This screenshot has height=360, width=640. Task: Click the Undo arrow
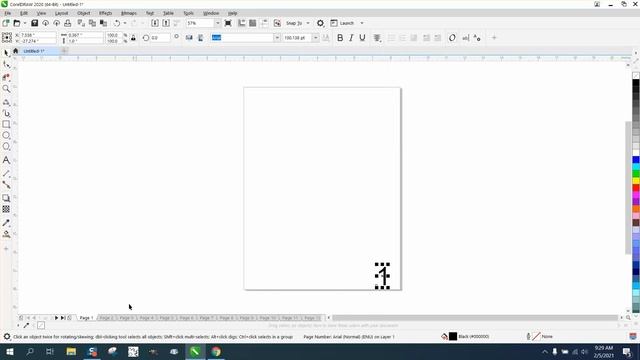click(x=117, y=23)
